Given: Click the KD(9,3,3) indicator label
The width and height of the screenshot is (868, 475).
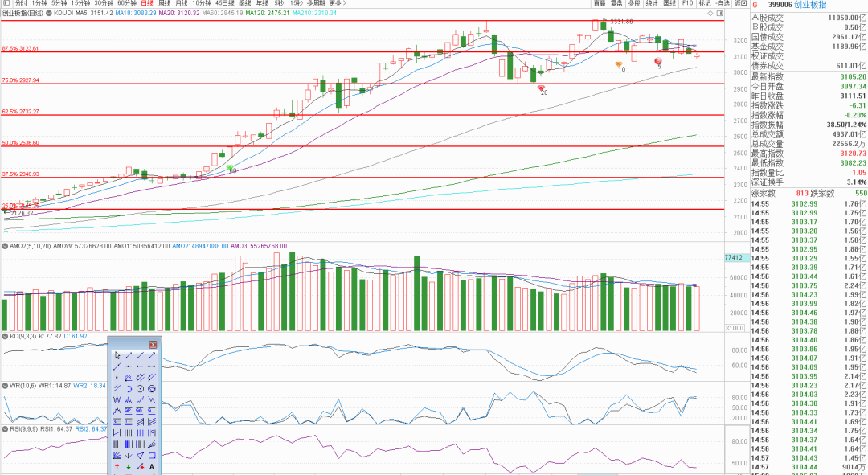Looking at the screenshot, I should pos(23,336).
